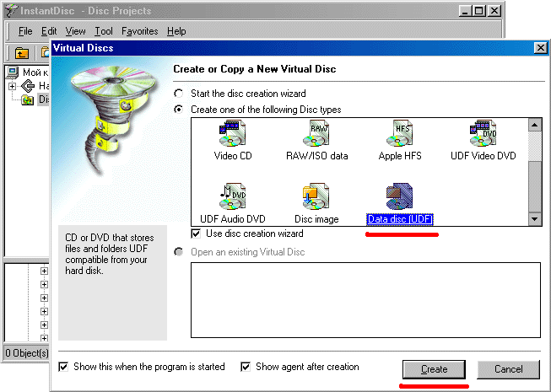The height and width of the screenshot is (392, 551).
Task: Click the Cancel button
Action: (x=508, y=369)
